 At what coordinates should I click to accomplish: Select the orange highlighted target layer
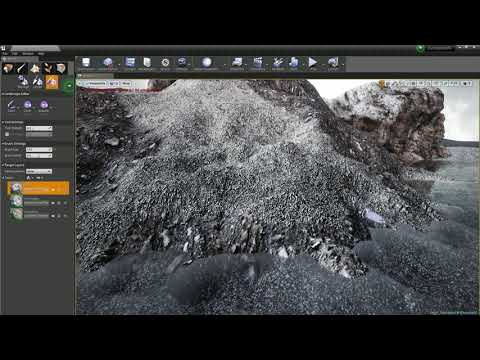tap(38, 188)
